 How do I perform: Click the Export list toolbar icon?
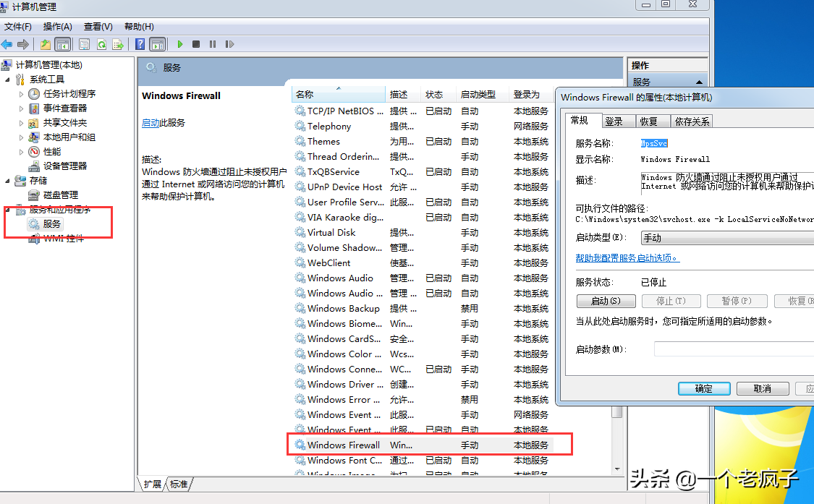[x=118, y=45]
